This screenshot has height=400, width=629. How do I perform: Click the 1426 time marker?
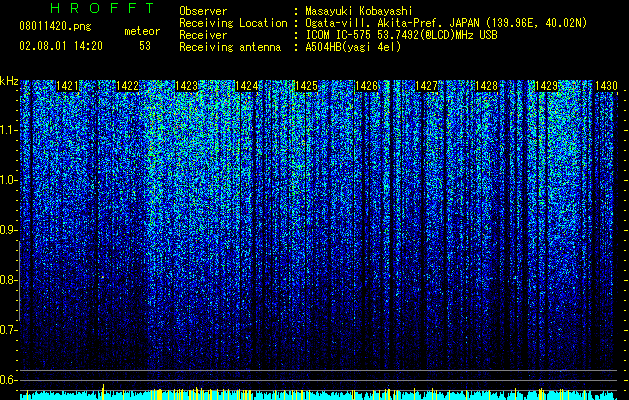click(366, 86)
